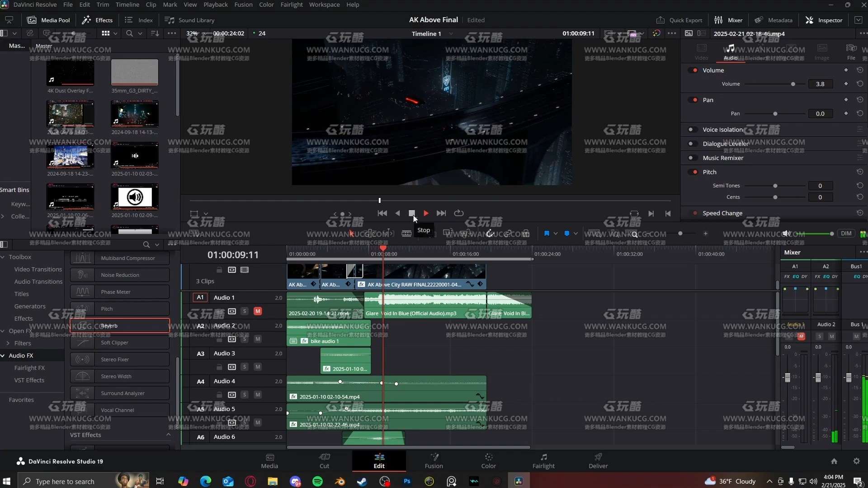Collapse the Audio FX category
The image size is (868, 488).
click(3, 356)
